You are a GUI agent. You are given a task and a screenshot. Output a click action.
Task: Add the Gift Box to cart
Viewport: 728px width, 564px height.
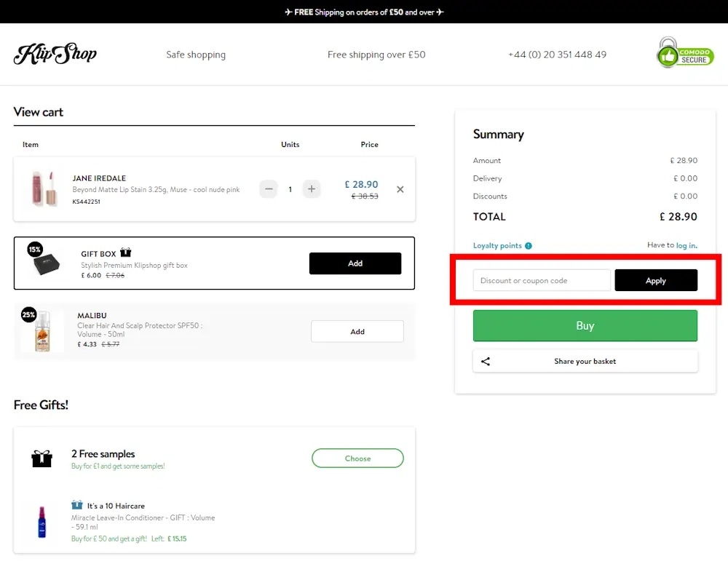click(x=355, y=263)
